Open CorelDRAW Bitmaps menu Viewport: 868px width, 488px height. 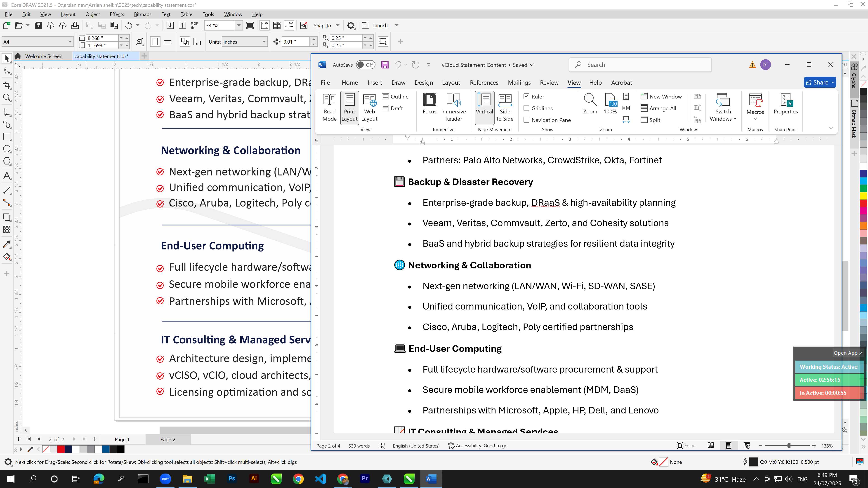(x=143, y=14)
